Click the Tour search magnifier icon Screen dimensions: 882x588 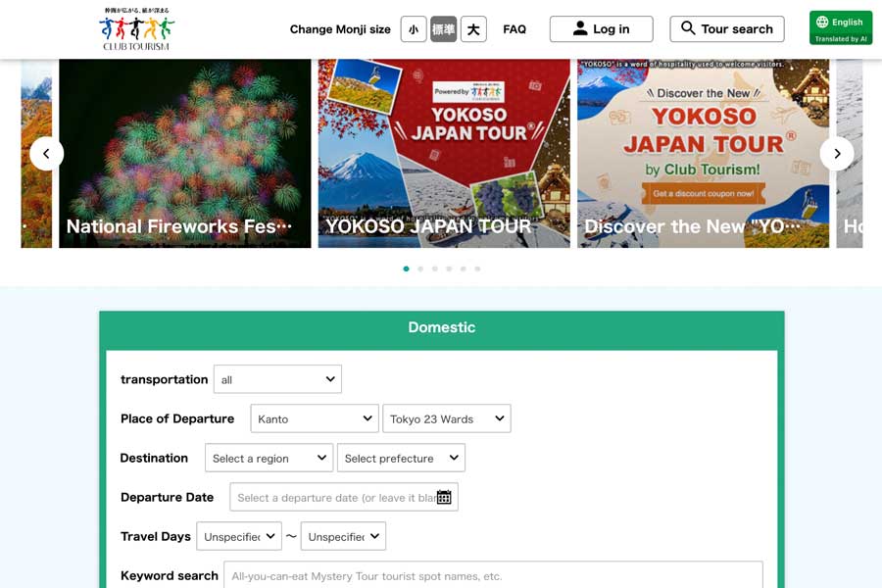pyautogui.click(x=688, y=27)
